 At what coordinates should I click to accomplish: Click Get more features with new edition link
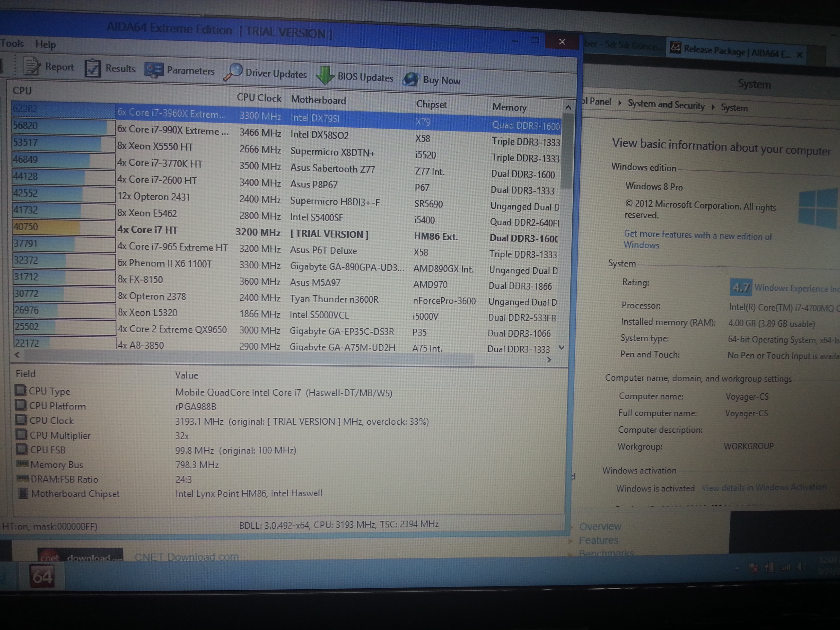698,240
